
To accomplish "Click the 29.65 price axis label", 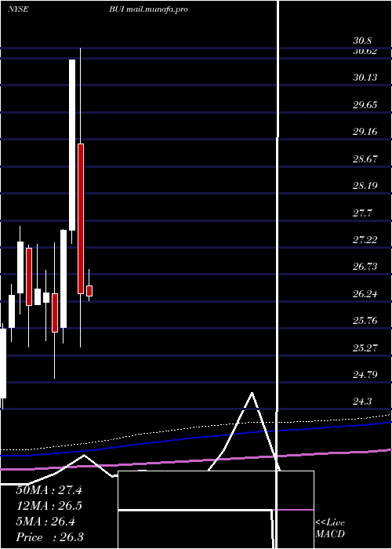I will pos(365,104).
